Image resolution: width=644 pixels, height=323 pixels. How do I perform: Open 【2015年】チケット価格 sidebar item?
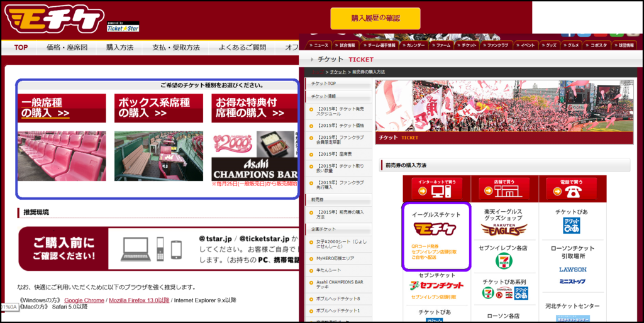pyautogui.click(x=338, y=126)
